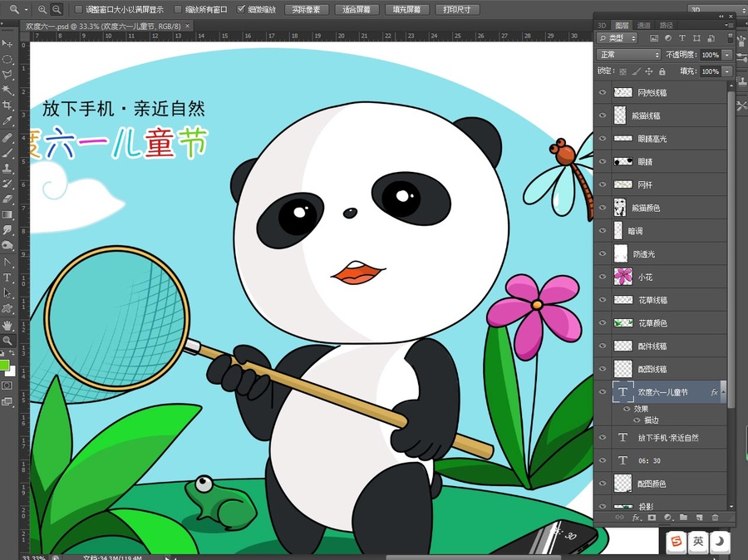The image size is (748, 560).
Task: Delete layer with the trash icon
Action: [715, 518]
